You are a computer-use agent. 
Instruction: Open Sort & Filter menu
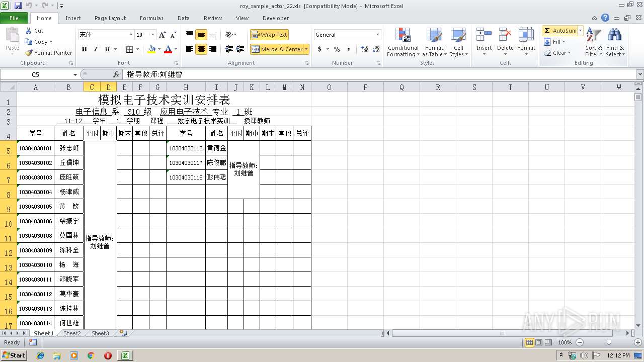594,42
